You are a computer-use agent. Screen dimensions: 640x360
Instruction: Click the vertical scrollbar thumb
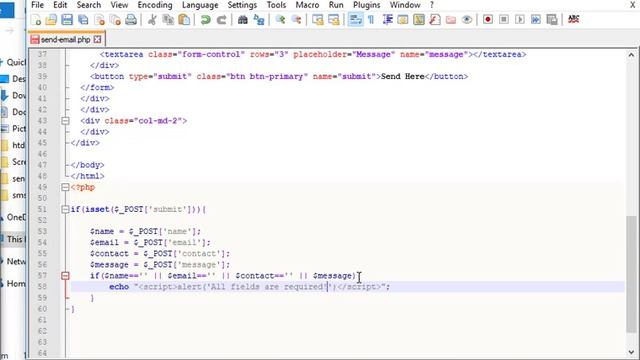631,274
